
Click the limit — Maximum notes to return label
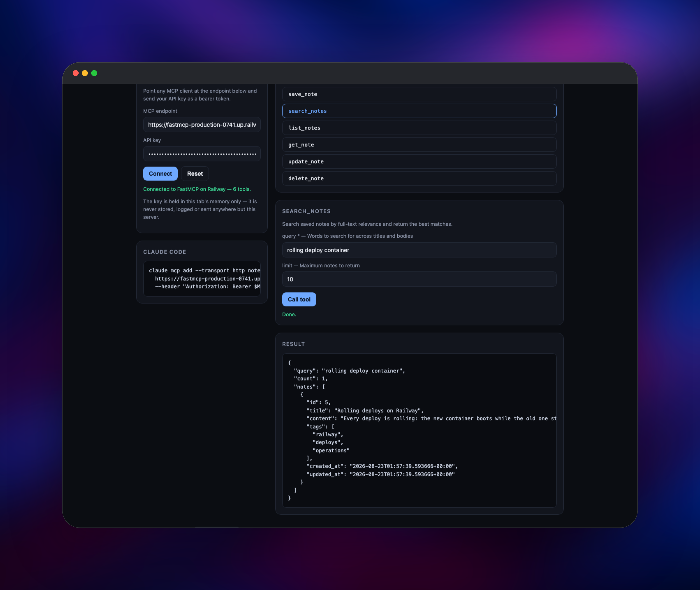coord(320,266)
